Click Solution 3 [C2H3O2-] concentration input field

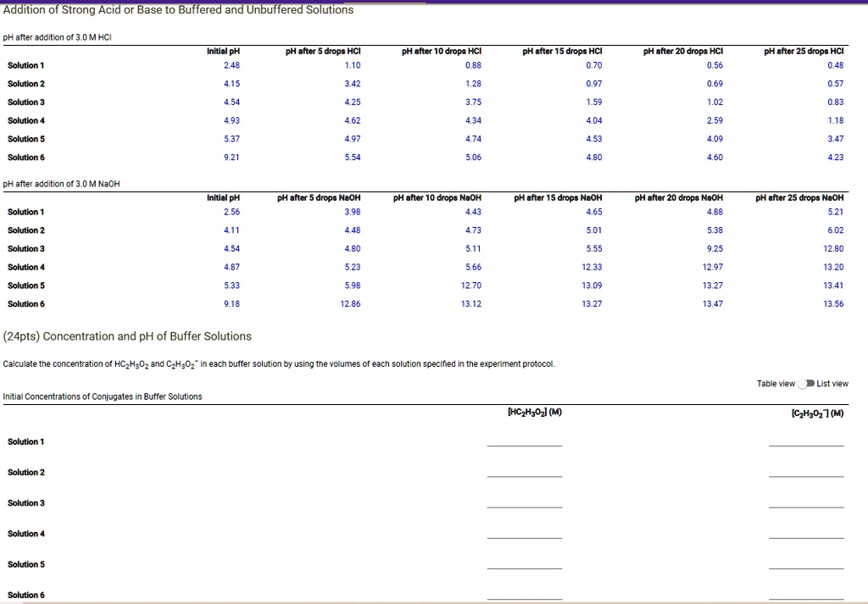(806, 501)
